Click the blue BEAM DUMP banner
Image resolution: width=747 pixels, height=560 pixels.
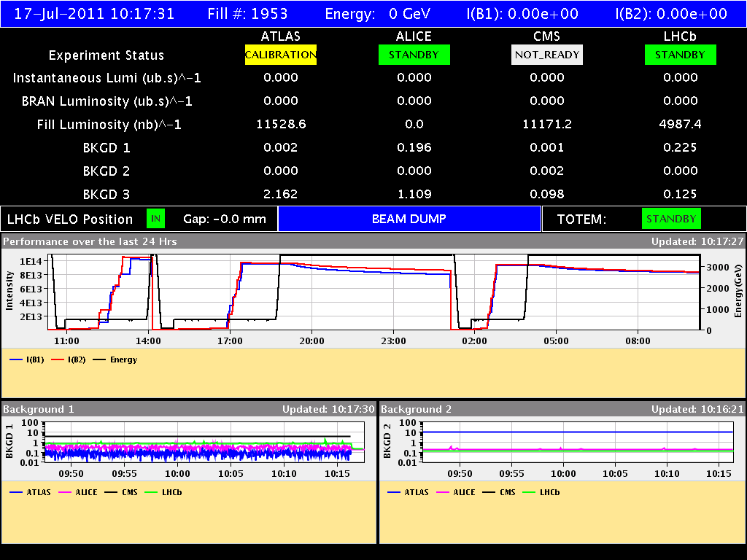[409, 219]
